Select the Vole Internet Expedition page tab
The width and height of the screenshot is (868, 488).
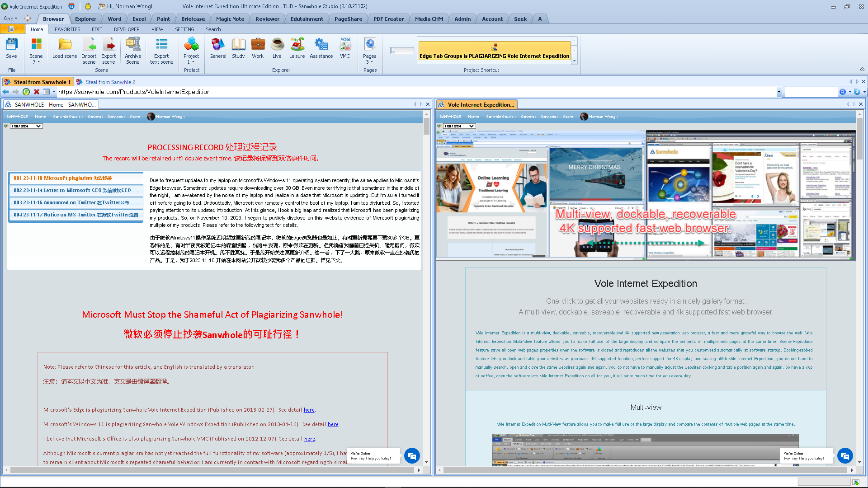pyautogui.click(x=477, y=104)
